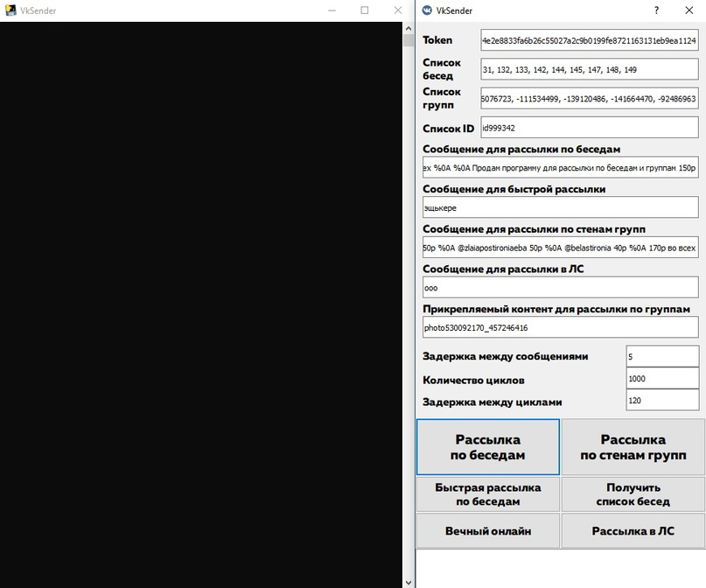
Task: Click the Сообщение для рассылки в ЛС label
Action: pyautogui.click(x=503, y=269)
